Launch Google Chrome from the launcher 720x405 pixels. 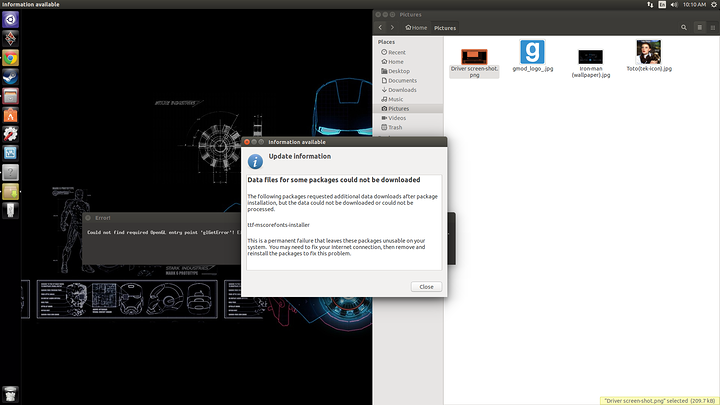pos(10,57)
